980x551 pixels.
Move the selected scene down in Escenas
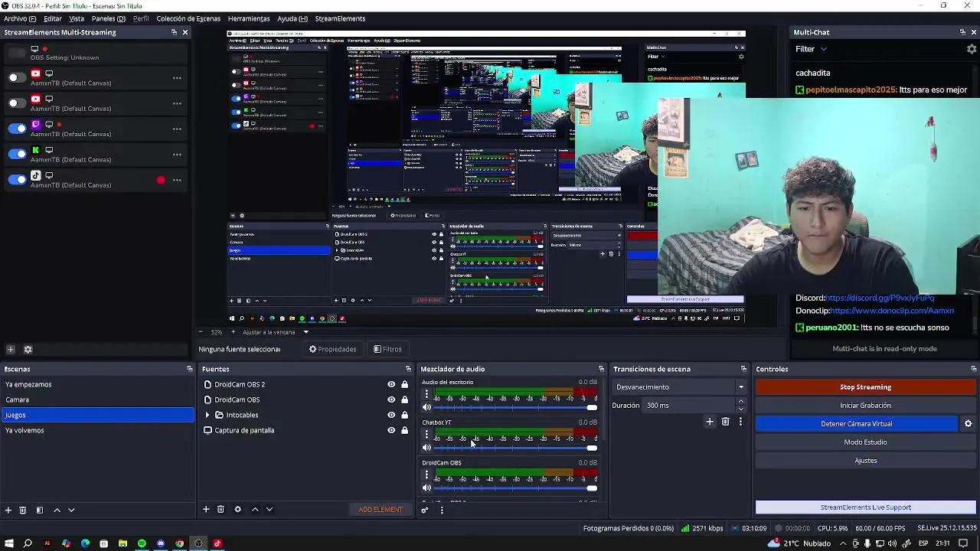coord(71,510)
